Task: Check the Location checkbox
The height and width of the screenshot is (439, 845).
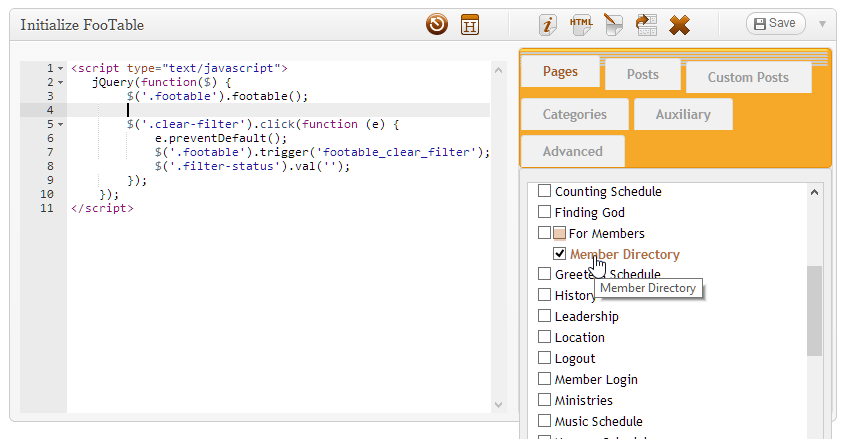Action: click(x=544, y=337)
